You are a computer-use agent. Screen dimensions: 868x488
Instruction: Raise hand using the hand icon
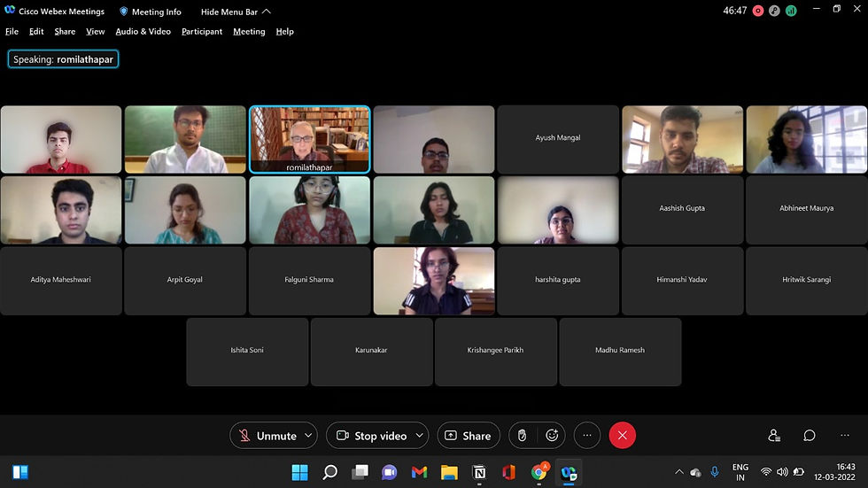pos(522,436)
